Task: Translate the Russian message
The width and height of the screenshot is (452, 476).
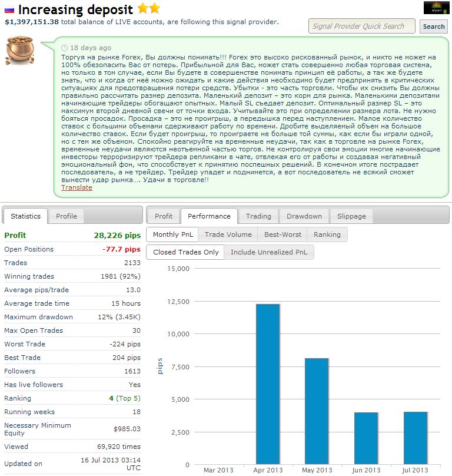Action: pos(77,187)
